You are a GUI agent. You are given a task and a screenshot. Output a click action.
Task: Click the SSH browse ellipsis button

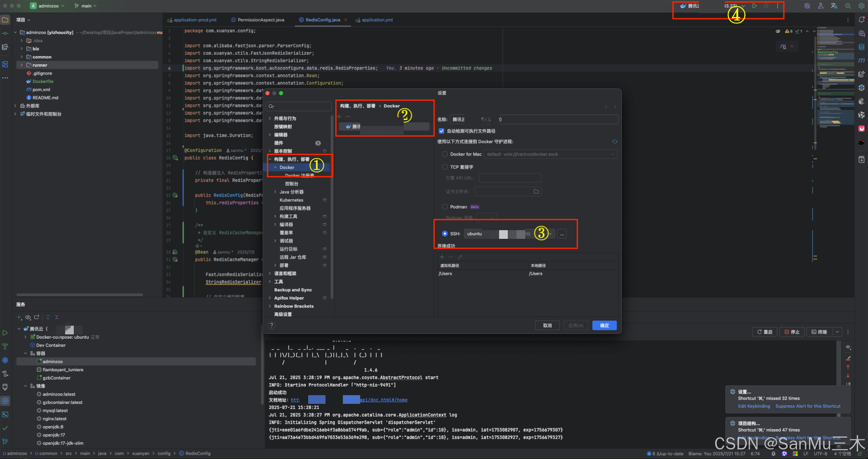[562, 234]
